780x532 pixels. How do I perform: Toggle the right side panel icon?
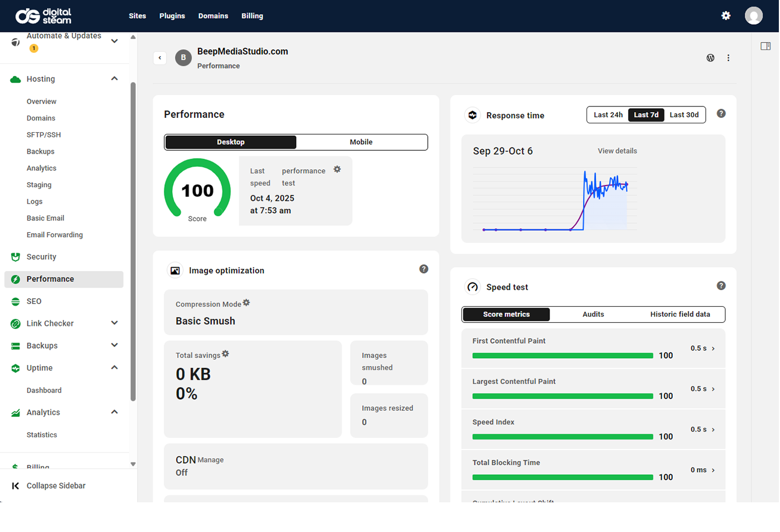click(765, 46)
